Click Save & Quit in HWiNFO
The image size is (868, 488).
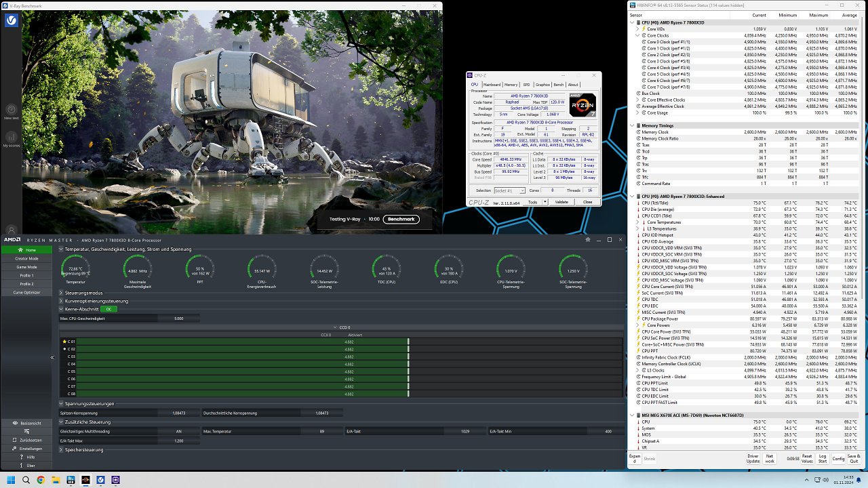coord(854,459)
